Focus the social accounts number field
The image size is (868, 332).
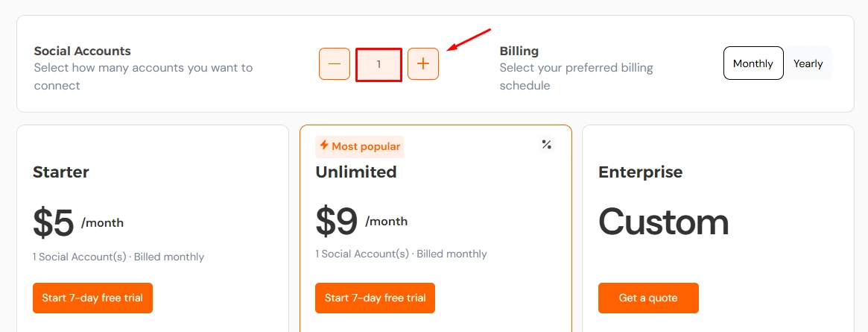pyautogui.click(x=378, y=64)
